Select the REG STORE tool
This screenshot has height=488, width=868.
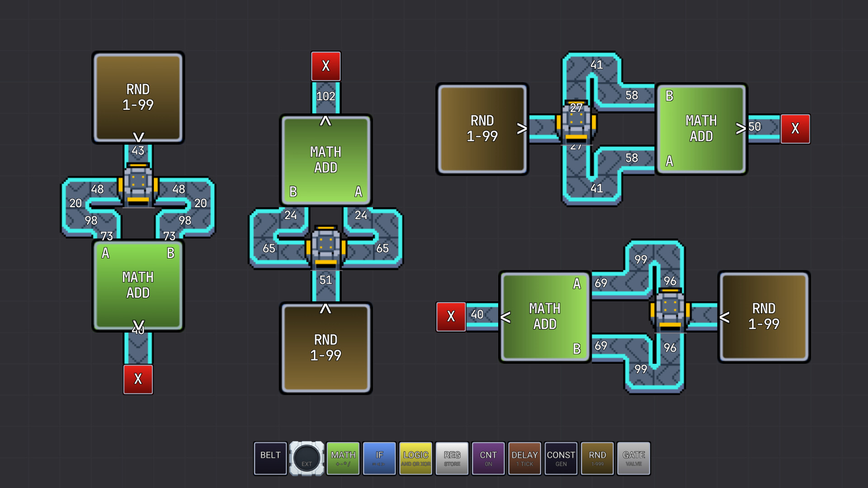(452, 458)
